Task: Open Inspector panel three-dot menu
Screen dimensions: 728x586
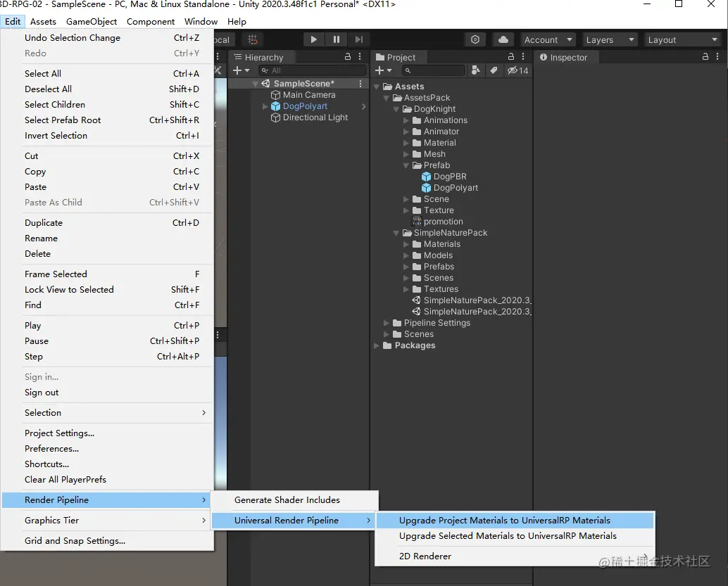Action: pos(717,56)
